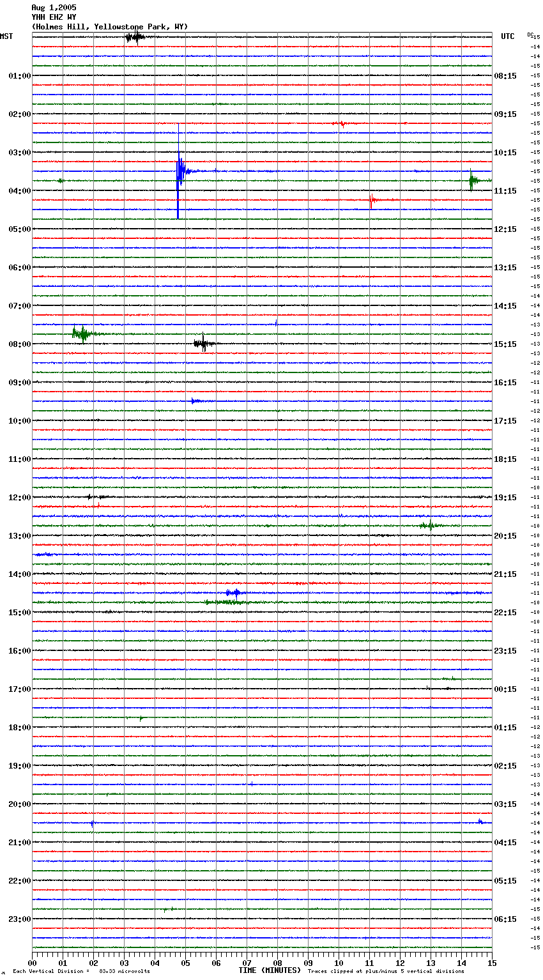Click minute "13" on bottom time axis
543x980 pixels.
point(431,963)
